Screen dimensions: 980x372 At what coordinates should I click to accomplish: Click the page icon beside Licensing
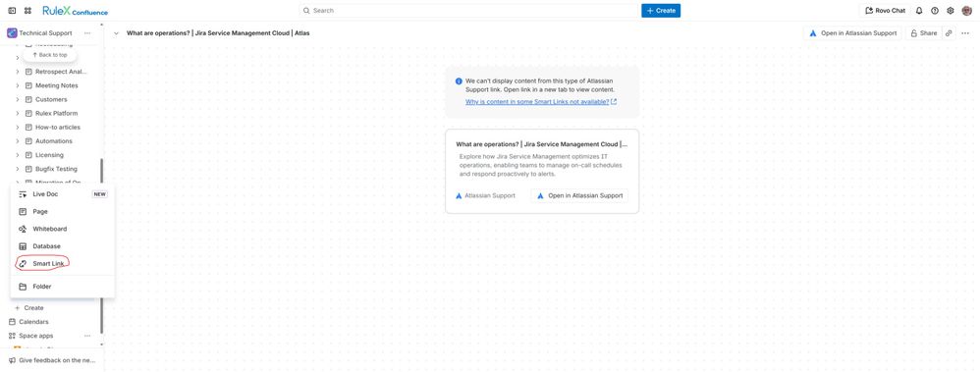[x=28, y=155]
